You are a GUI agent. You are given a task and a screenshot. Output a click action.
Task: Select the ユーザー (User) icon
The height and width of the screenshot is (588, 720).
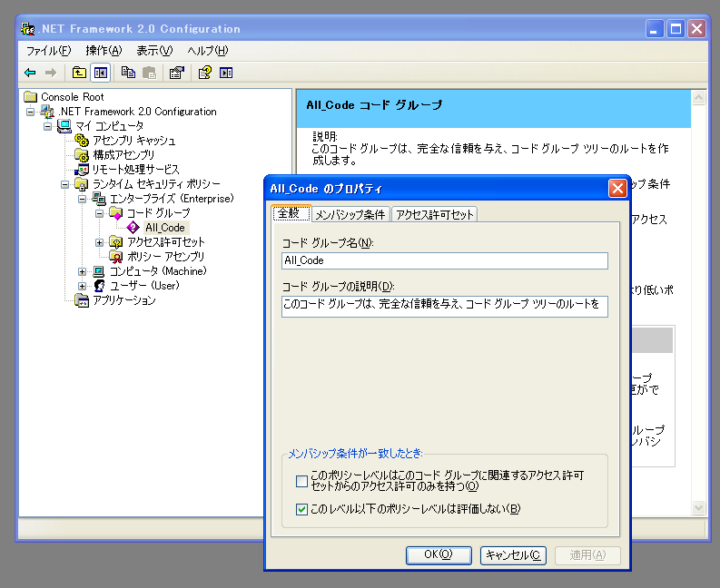tap(99, 286)
